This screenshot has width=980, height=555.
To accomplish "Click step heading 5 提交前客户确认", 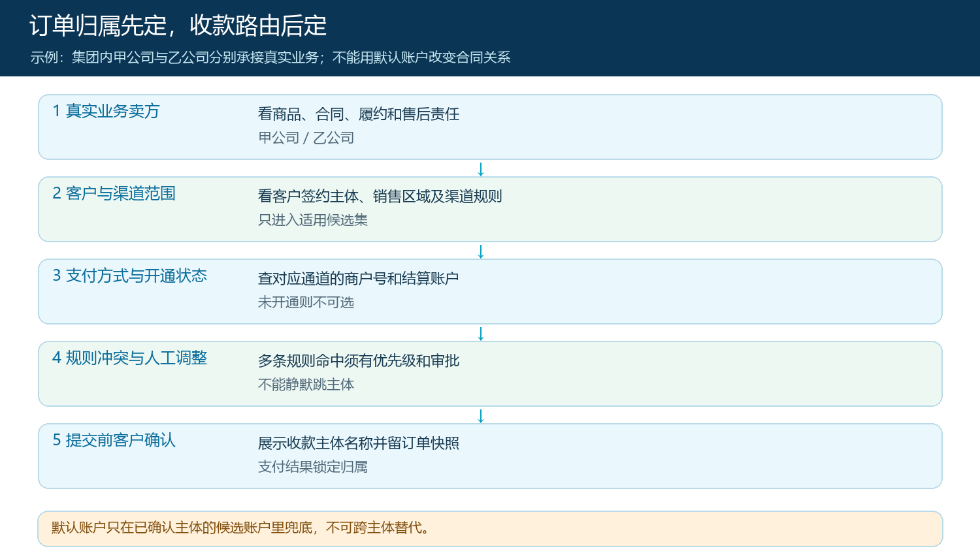I will [114, 440].
